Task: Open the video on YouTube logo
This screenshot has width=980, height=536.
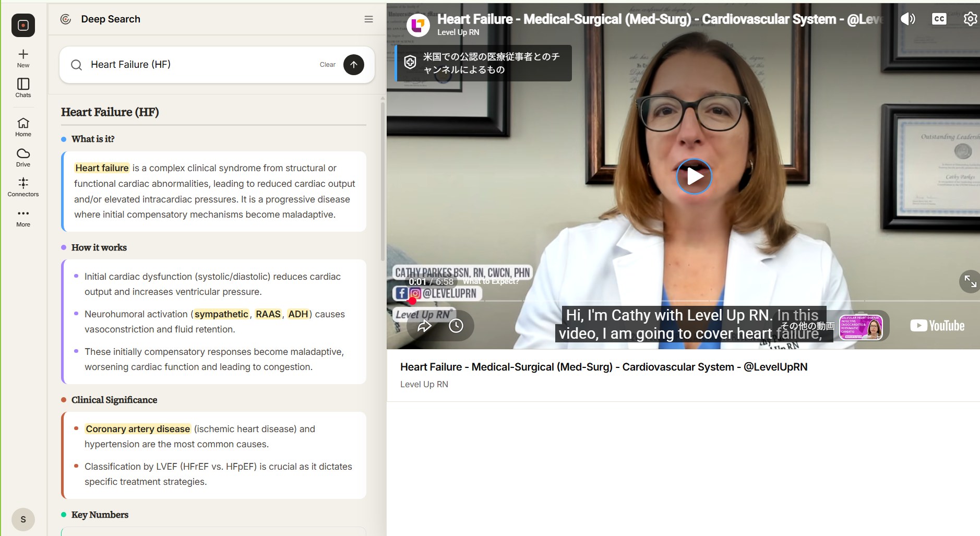Action: 937,326
